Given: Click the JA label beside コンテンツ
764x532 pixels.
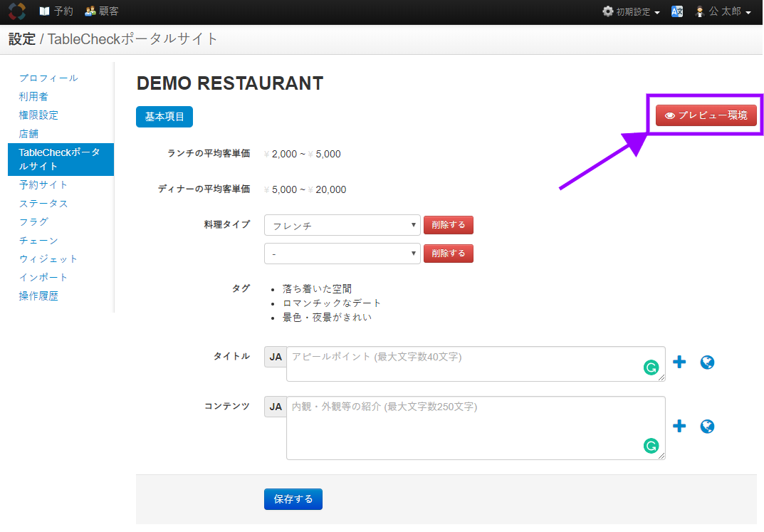Looking at the screenshot, I should [x=276, y=407].
